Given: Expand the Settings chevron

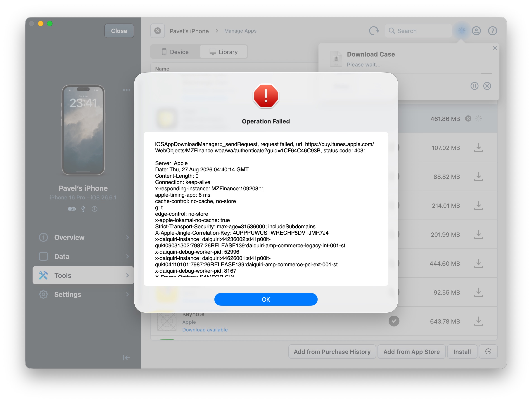Looking at the screenshot, I should (128, 294).
